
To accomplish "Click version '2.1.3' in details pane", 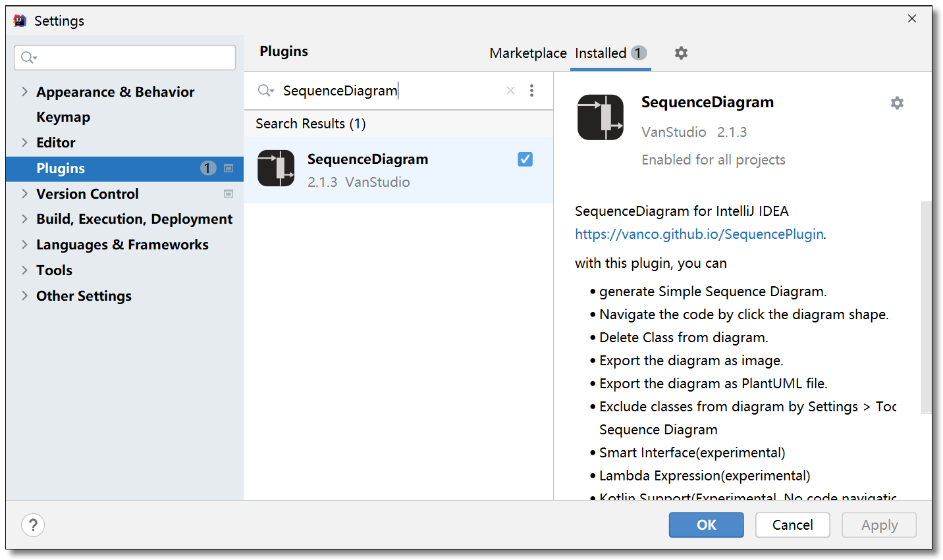I will click(732, 132).
